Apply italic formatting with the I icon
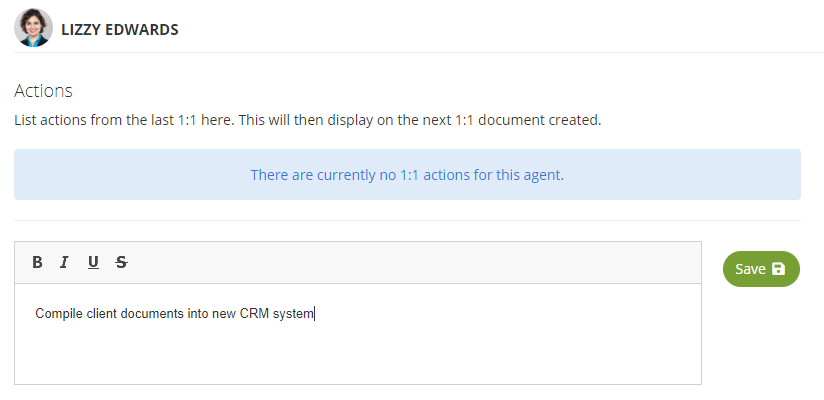Screen dimensions: 824x400 [64, 262]
